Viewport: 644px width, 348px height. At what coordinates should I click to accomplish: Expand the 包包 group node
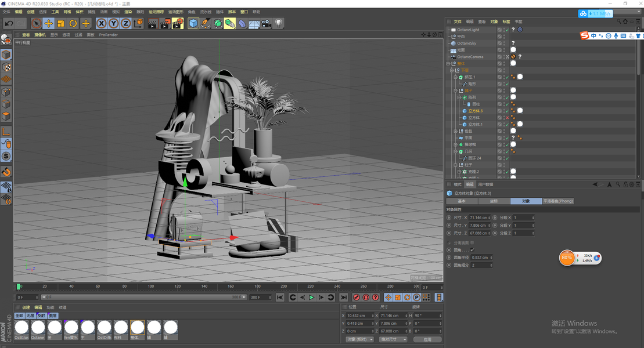pos(455,131)
